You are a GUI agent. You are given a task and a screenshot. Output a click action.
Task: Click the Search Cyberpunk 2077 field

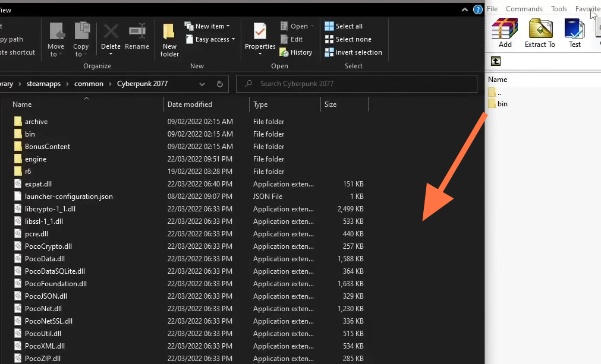point(357,84)
